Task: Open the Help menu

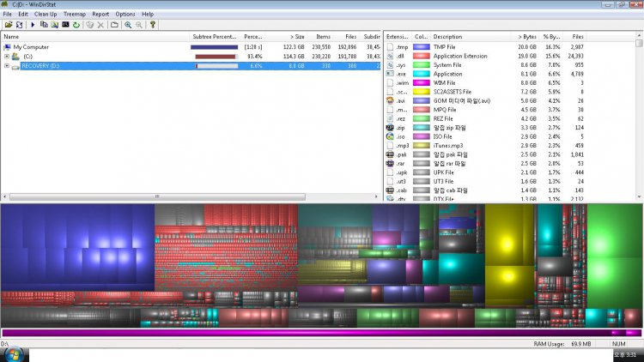Action: point(148,14)
